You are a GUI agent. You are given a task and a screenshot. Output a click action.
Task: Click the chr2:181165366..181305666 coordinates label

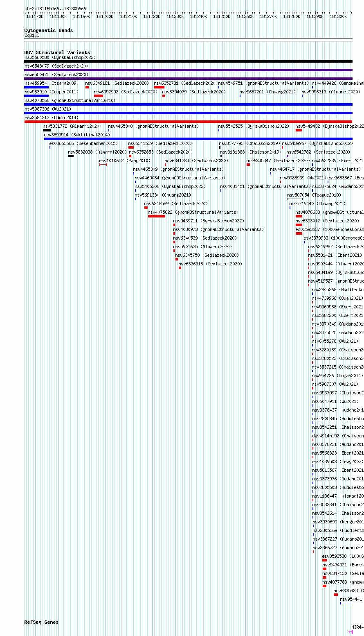pos(55,9)
